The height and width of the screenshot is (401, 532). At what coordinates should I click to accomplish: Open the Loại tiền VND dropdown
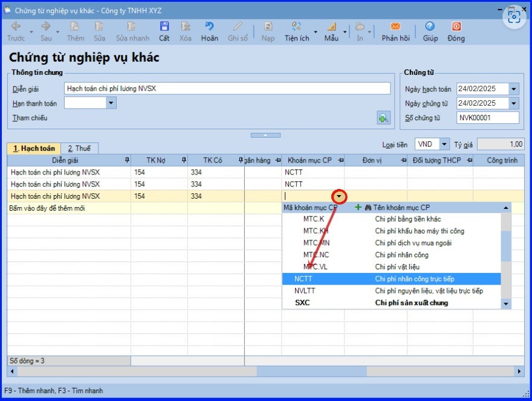tap(444, 144)
